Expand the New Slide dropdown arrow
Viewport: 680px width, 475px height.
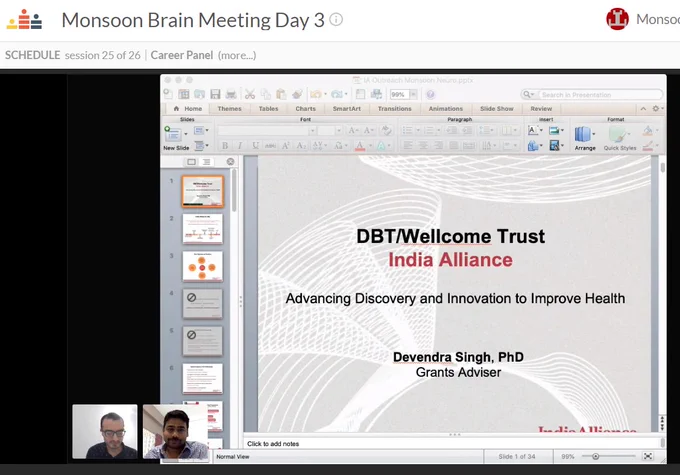pyautogui.click(x=186, y=134)
